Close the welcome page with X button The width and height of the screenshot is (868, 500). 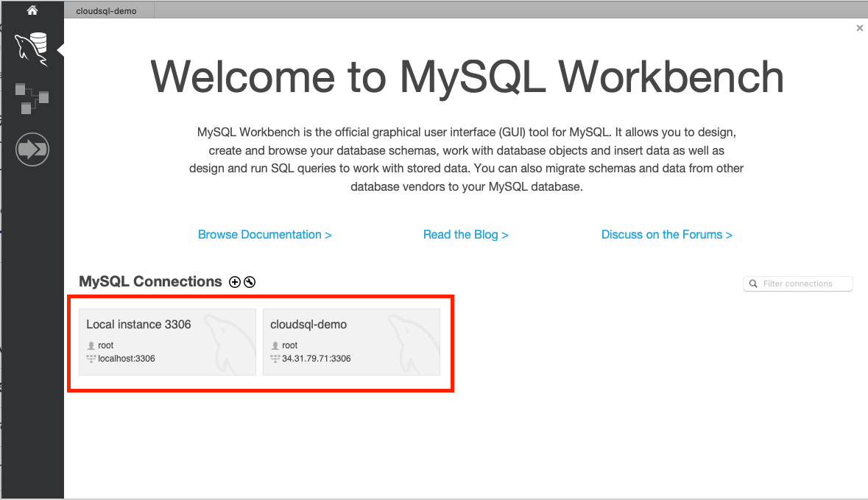[x=859, y=28]
